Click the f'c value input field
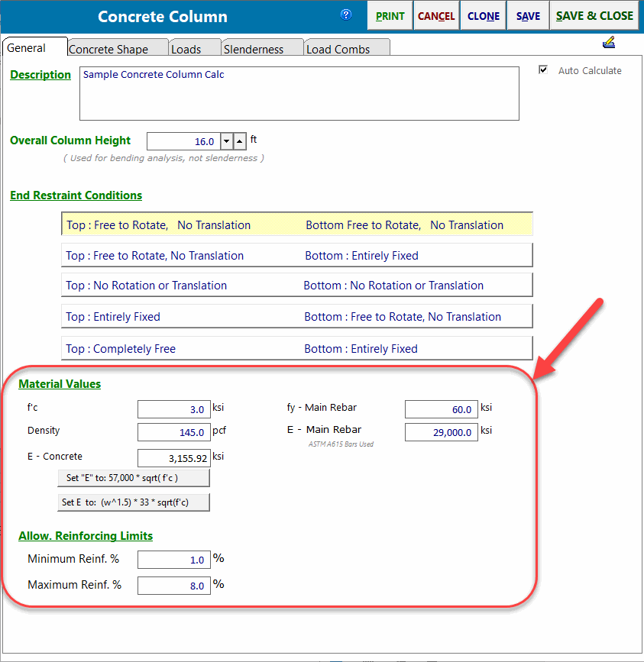The width and height of the screenshot is (644, 662). pyautogui.click(x=173, y=410)
